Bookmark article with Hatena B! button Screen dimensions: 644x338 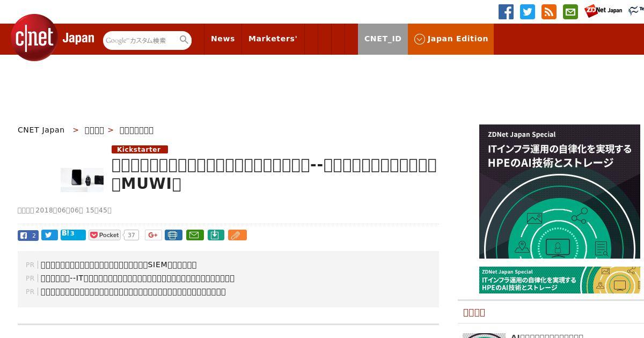(73, 234)
